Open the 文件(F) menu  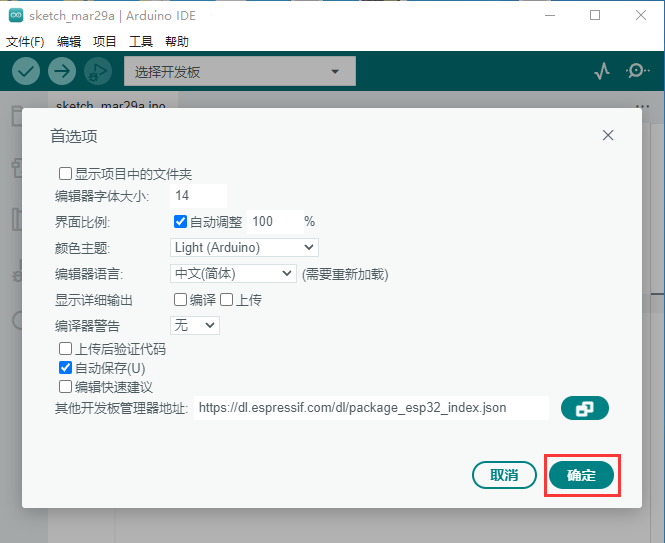[x=25, y=42]
